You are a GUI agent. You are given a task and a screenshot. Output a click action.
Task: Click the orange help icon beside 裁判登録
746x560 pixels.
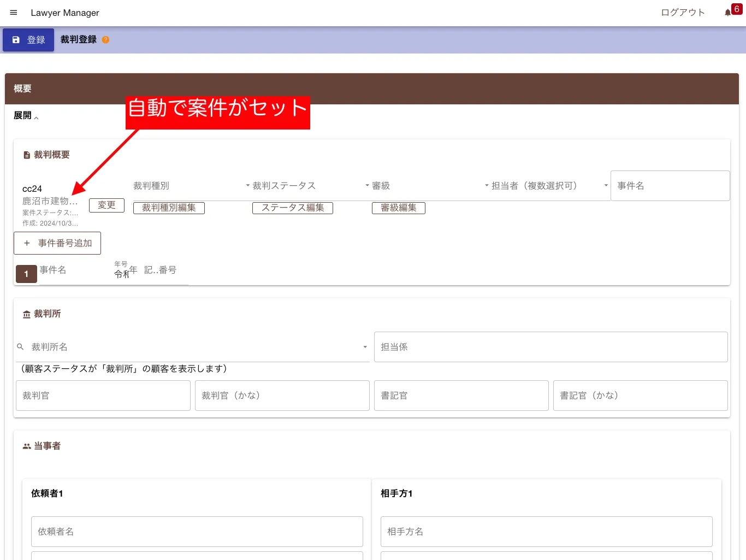[105, 40]
